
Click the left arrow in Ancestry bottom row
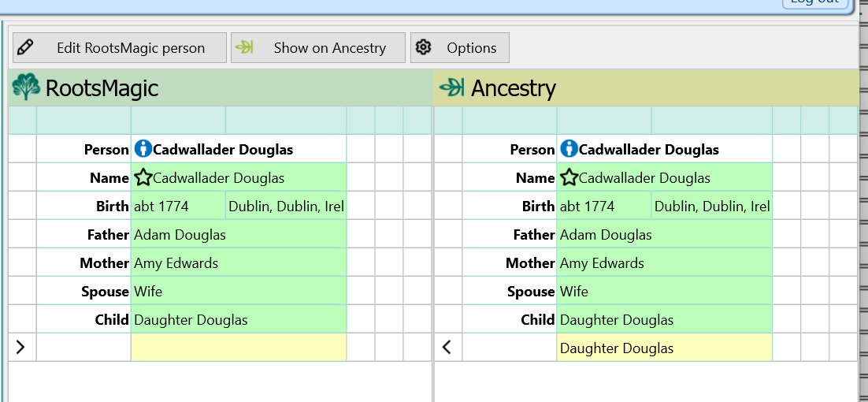coord(447,347)
